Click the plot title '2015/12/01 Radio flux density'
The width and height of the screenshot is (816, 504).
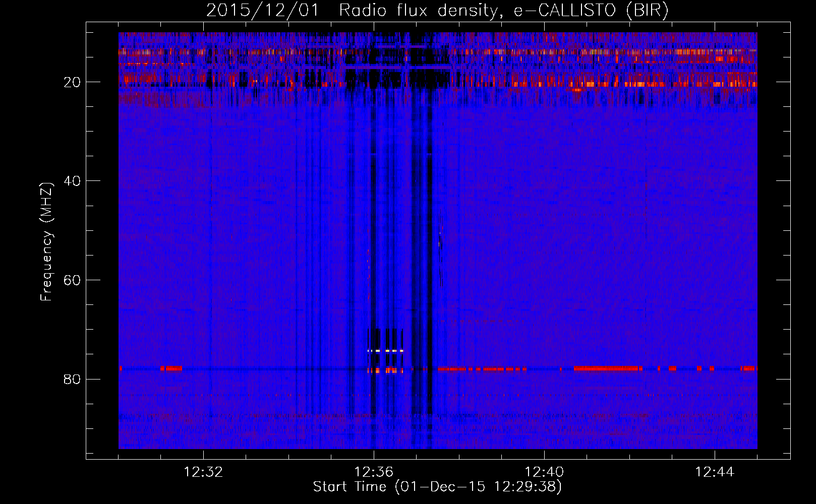pyautogui.click(x=352, y=11)
